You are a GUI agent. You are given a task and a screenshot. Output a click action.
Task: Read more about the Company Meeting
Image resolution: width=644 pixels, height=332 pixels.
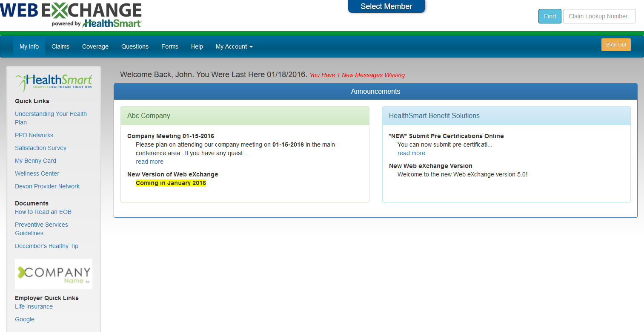click(149, 162)
